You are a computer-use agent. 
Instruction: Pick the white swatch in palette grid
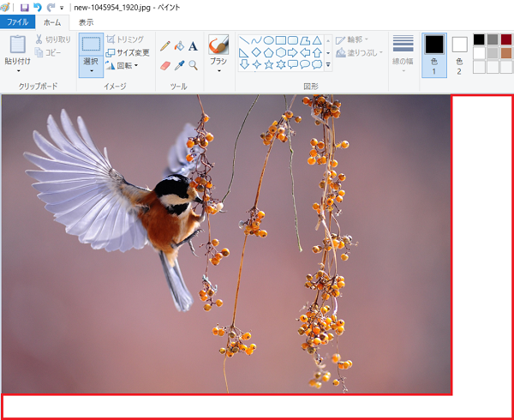coord(479,53)
